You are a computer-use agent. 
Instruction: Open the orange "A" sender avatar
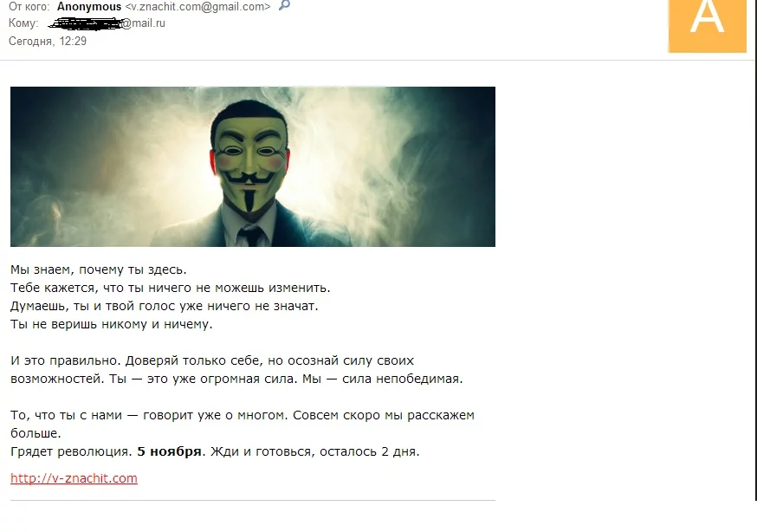pyautogui.click(x=708, y=25)
